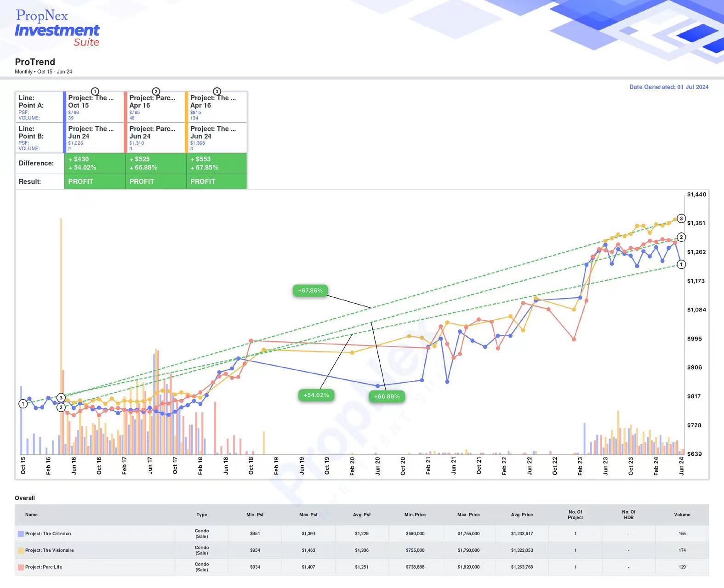This screenshot has width=724, height=588.
Task: Click the '$738,888' Min. Price cell
Action: pos(415,567)
